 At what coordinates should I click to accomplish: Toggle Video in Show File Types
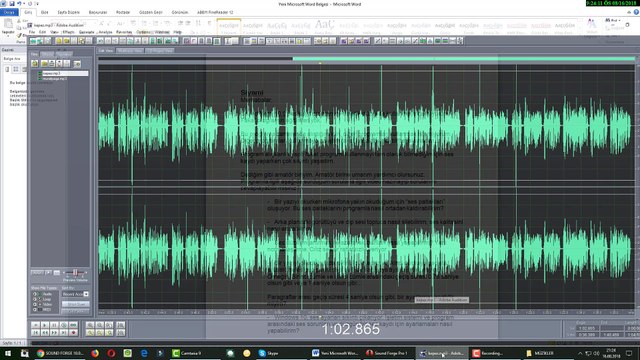[34, 304]
